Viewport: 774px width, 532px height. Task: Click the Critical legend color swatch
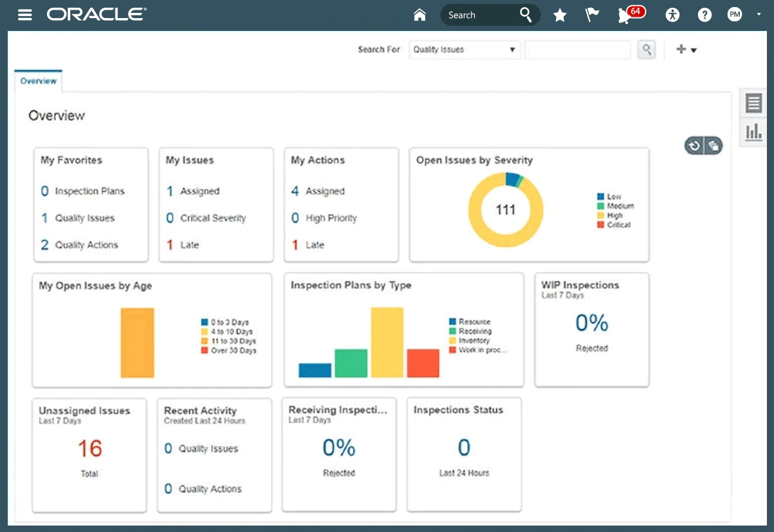click(600, 225)
